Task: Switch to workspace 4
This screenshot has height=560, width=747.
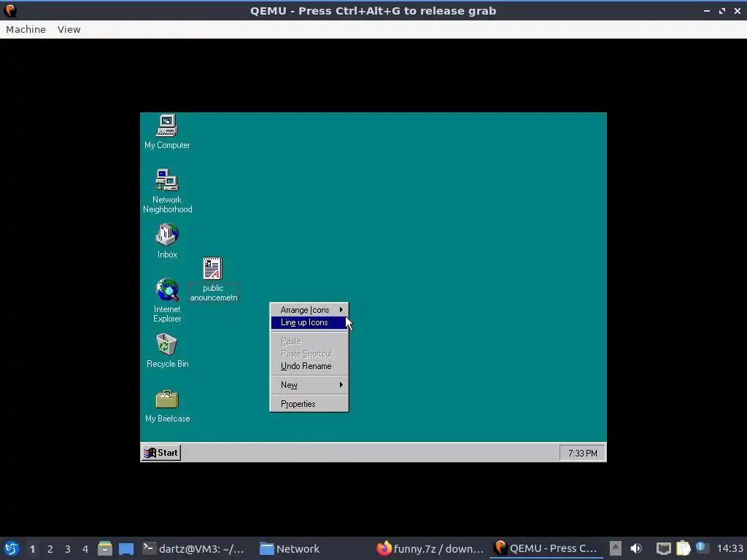Action: (85, 549)
